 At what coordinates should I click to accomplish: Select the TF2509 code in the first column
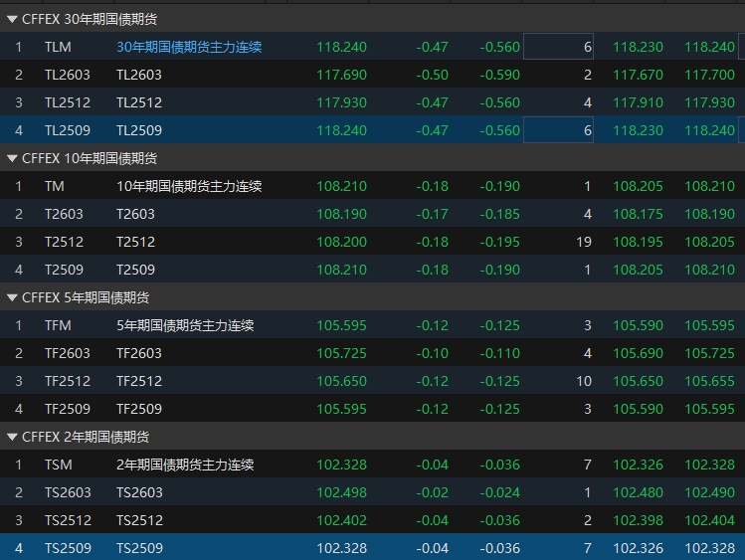tap(68, 409)
